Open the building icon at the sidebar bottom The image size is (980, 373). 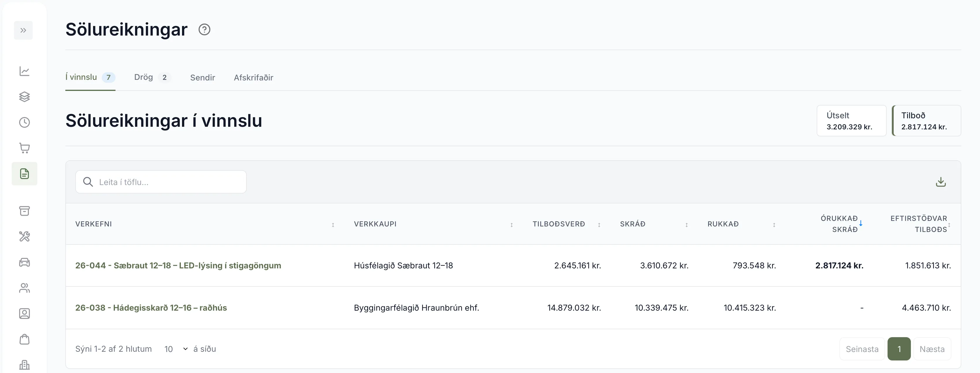(24, 365)
